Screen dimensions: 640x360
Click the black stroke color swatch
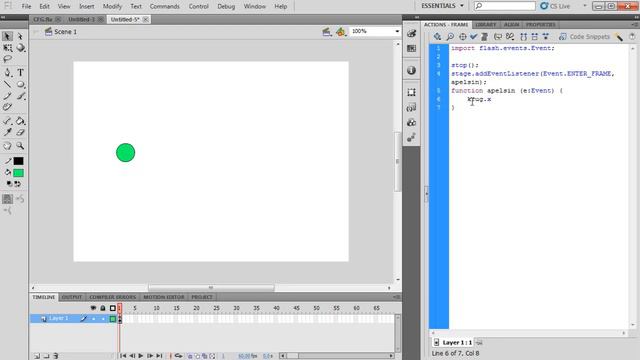click(18, 161)
